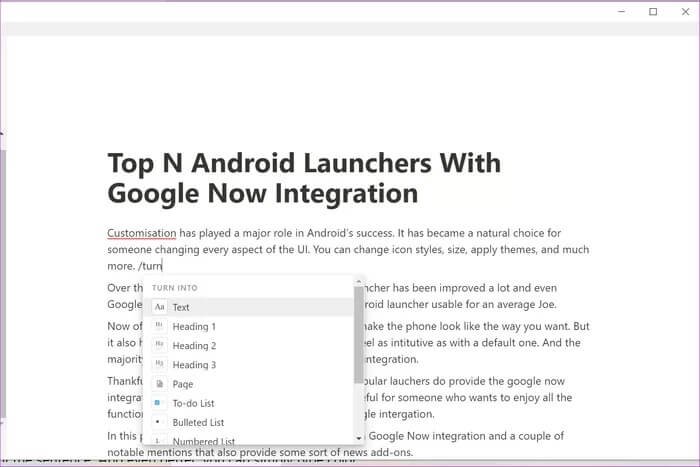
Task: Place cursor after the /turn command text
Action: coord(162,266)
